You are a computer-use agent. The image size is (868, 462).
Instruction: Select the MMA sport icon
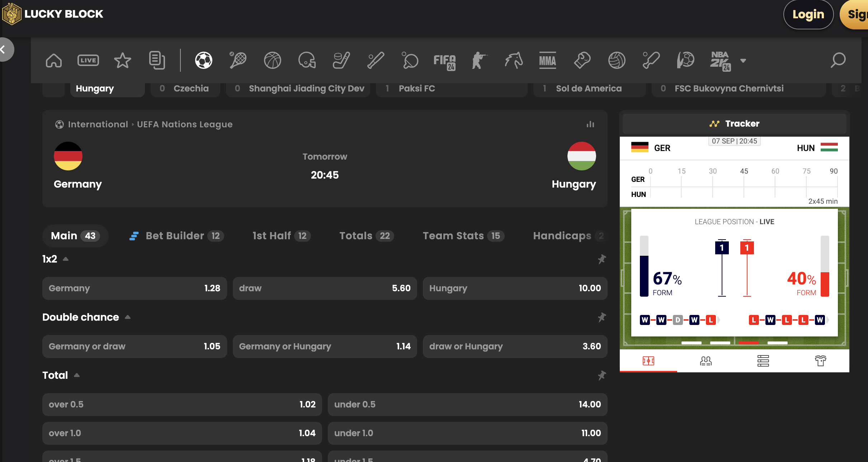click(x=548, y=60)
